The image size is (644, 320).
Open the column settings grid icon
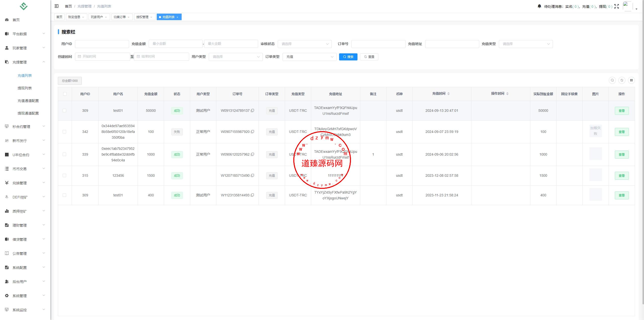coord(631,80)
